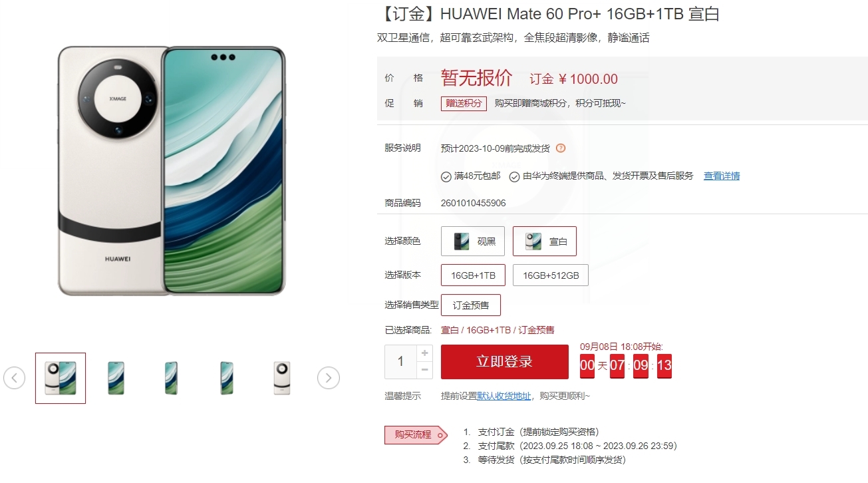Viewport: 868px width, 483px height.
Task: Increase quantity with the plus icon
Action: (x=425, y=353)
